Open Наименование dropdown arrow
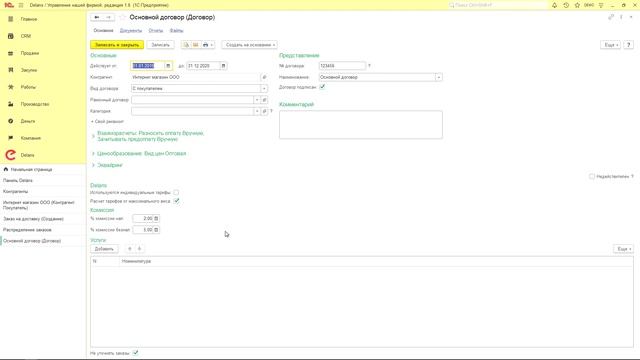Image resolution: width=640 pixels, height=360 pixels. 439,77
